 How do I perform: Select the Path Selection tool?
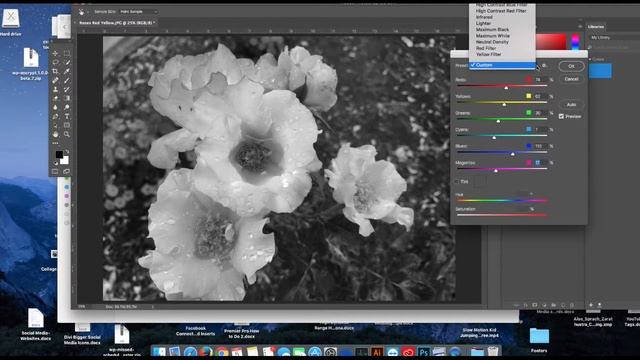tap(55, 125)
